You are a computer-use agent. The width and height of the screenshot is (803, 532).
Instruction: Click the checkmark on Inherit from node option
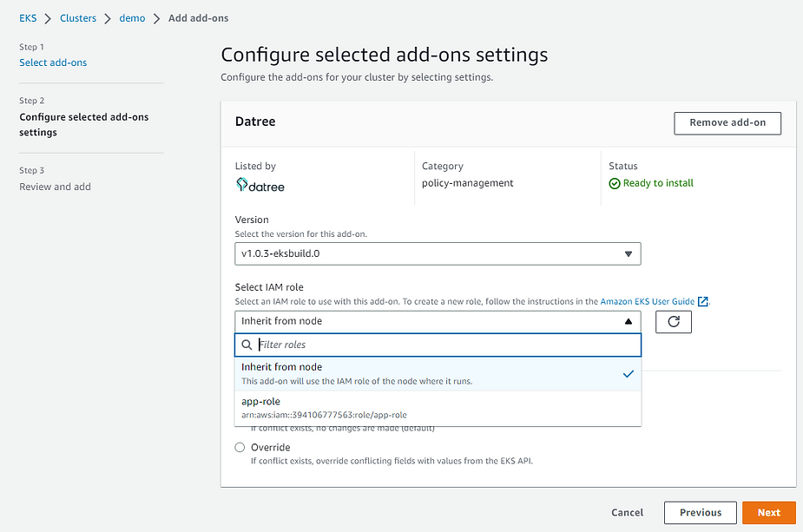coord(629,374)
